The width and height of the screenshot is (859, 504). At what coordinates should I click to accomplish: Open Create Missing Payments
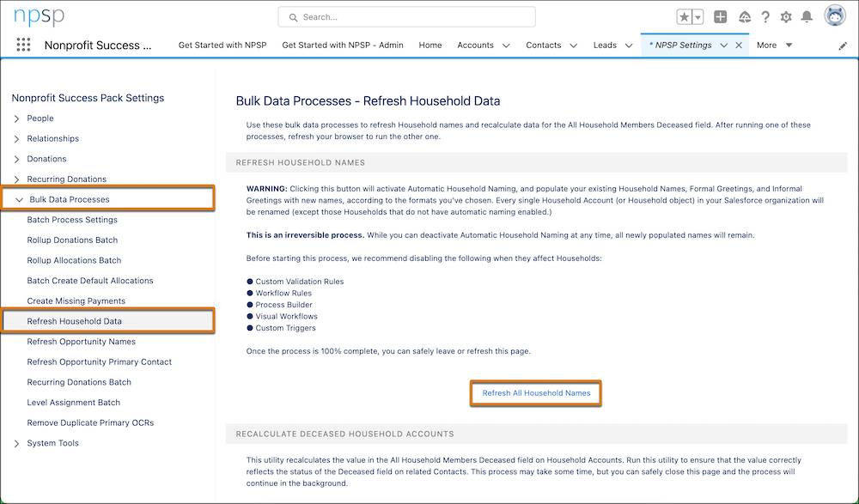click(x=76, y=301)
